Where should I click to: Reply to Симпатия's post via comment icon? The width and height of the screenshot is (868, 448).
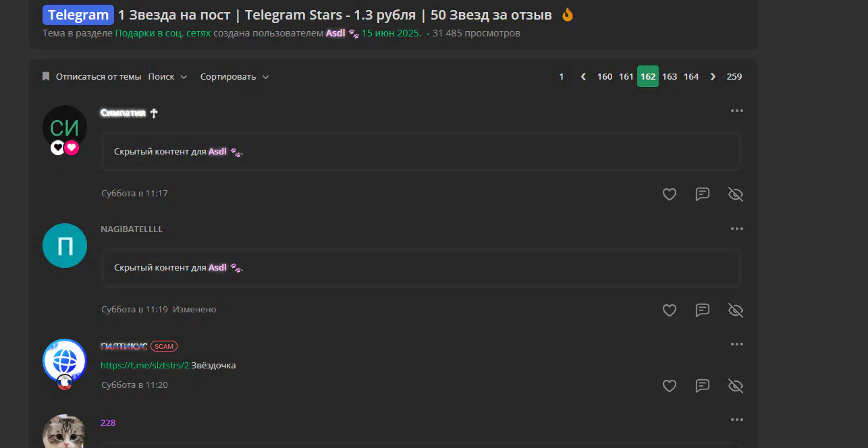coord(703,194)
